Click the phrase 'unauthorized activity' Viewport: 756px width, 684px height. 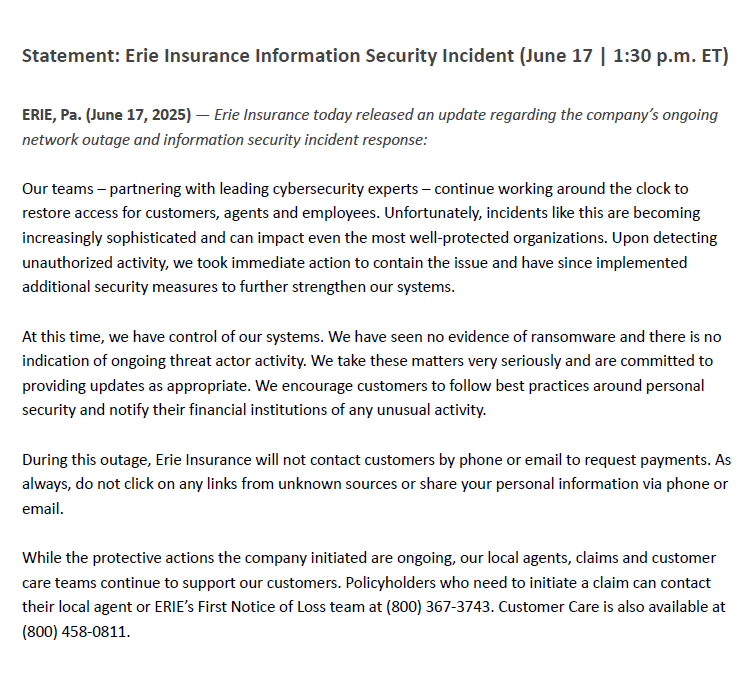point(95,263)
